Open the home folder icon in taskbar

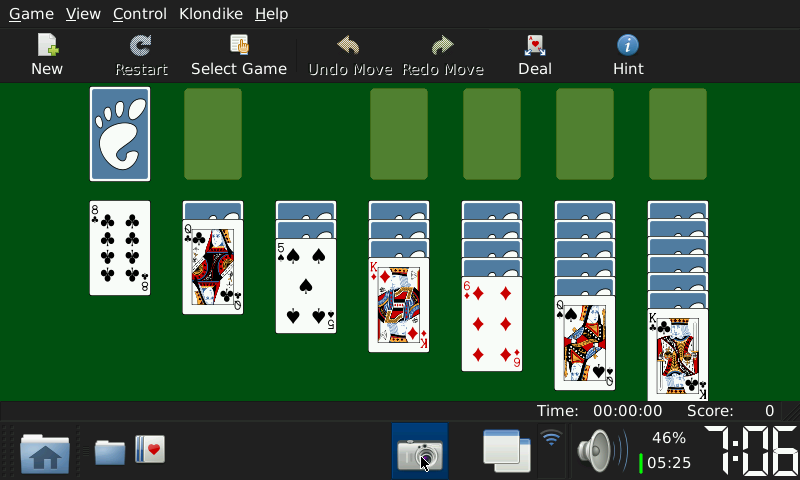pyautogui.click(x=45, y=452)
